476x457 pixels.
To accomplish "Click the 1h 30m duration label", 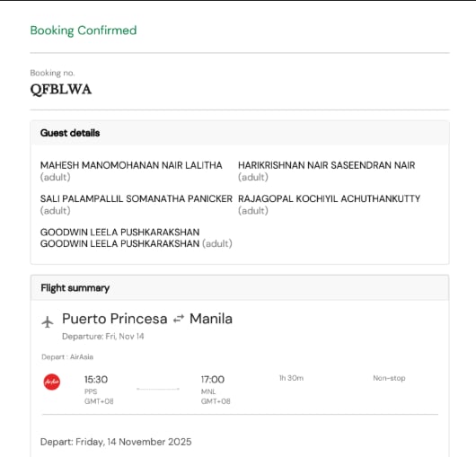I will click(x=291, y=378).
